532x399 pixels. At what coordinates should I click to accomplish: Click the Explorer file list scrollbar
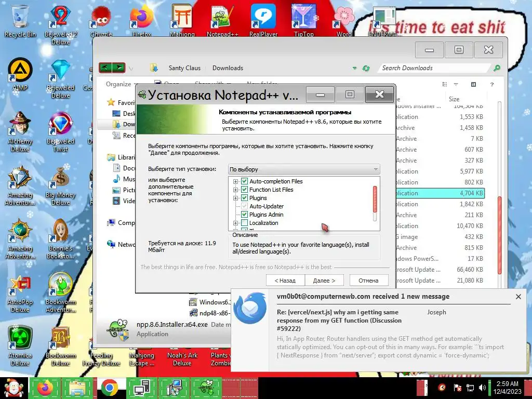[x=499, y=235]
